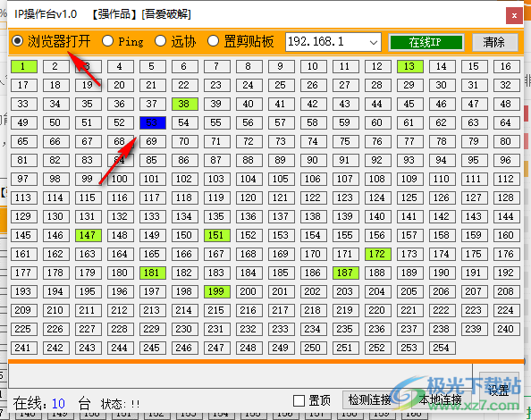Click IP cell 112
Image resolution: width=531 pixels, height=420 pixels.
tap(507, 179)
